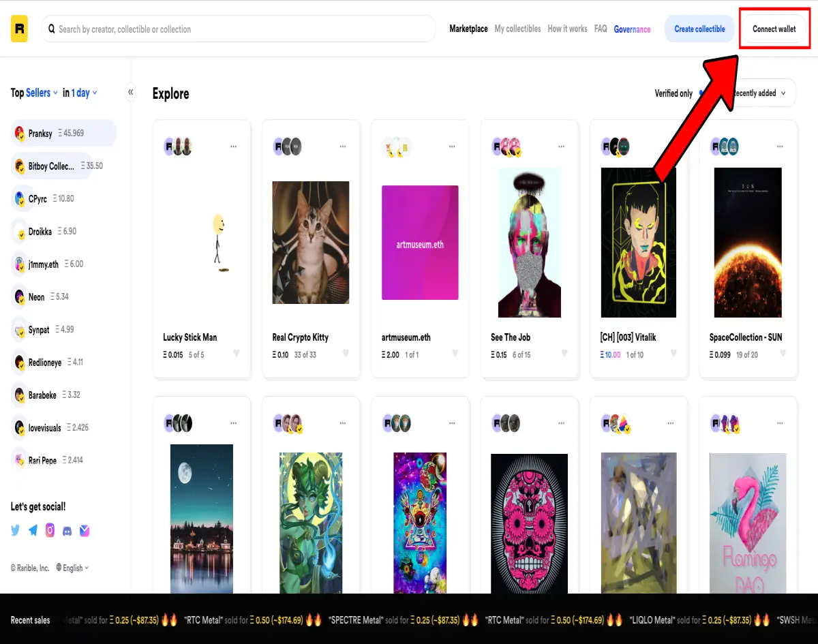The width and height of the screenshot is (818, 644).
Task: Open the Flamingo DAO artwork
Action: point(748,525)
